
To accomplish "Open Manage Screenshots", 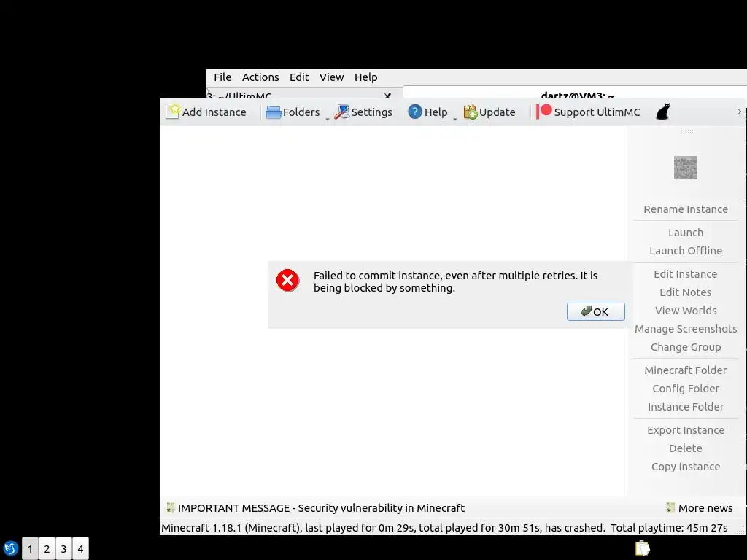I will [x=686, y=329].
